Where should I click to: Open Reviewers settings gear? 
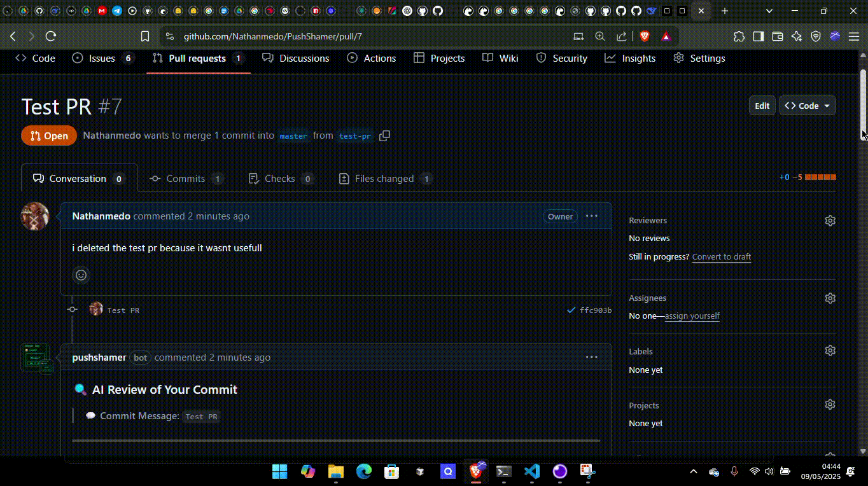tap(830, 221)
